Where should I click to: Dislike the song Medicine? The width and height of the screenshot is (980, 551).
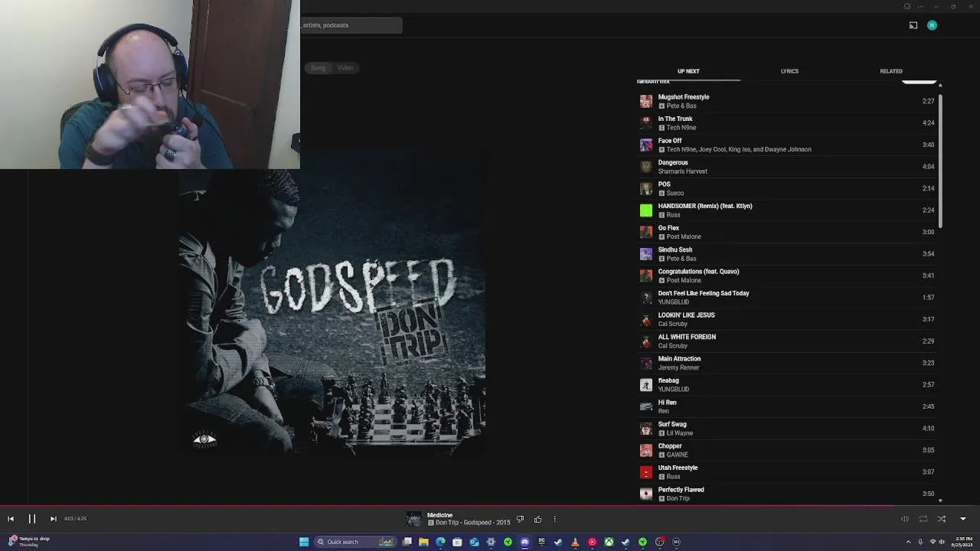tap(520, 520)
